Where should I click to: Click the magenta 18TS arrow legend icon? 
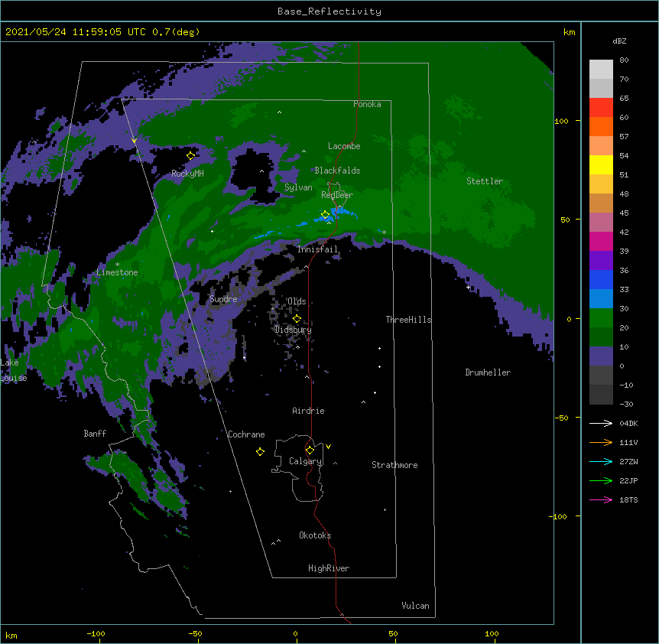(601, 499)
